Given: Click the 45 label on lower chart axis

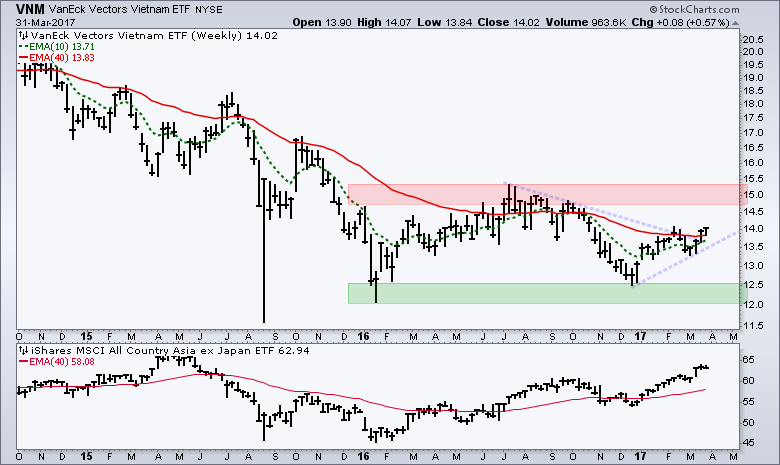Looking at the screenshot, I should [x=749, y=443].
